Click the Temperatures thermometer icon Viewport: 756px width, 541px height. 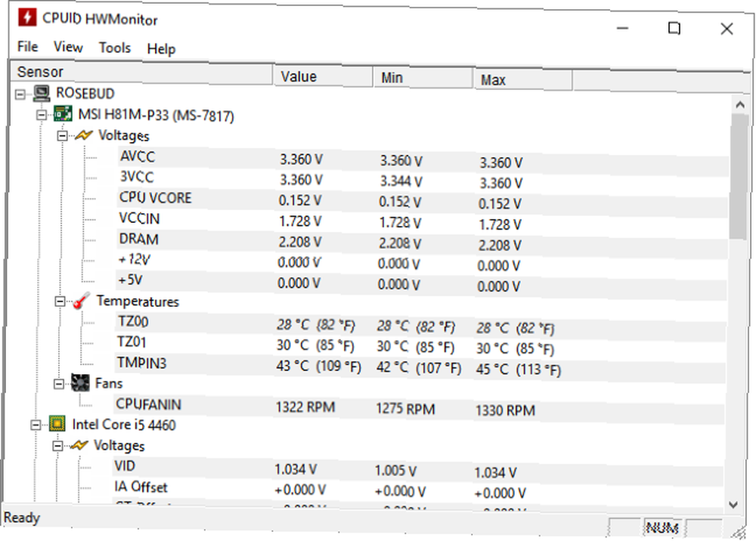[x=81, y=301]
